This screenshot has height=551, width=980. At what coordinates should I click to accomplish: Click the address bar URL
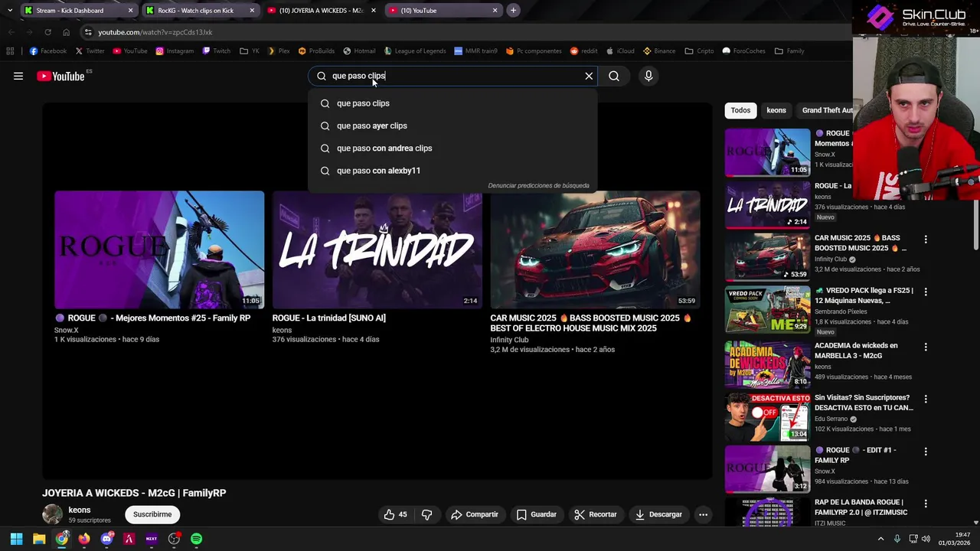(x=155, y=32)
